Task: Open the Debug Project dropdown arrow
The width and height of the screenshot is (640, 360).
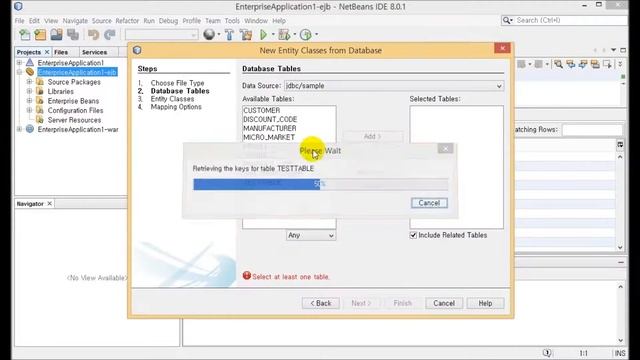Action: pyautogui.click(x=295, y=35)
